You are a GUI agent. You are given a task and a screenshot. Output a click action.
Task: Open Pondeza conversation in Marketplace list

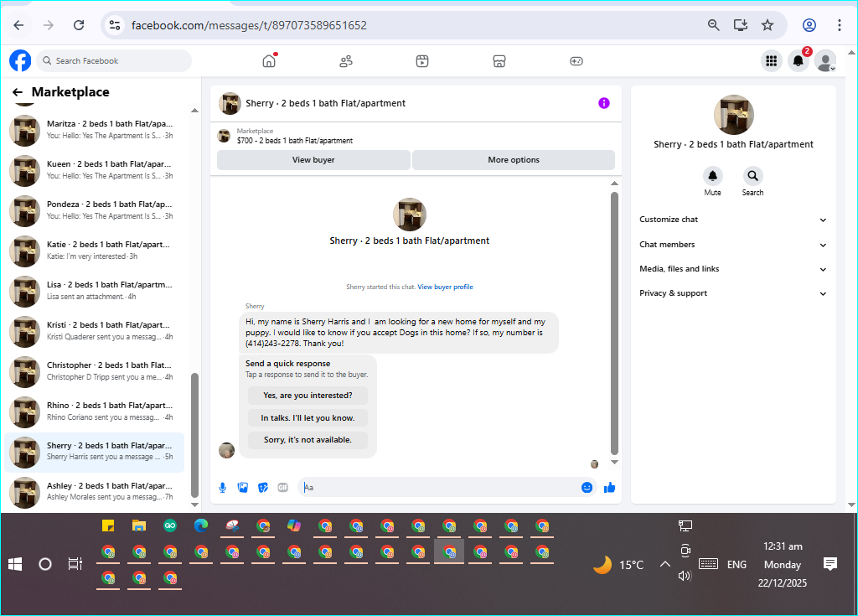click(94, 211)
